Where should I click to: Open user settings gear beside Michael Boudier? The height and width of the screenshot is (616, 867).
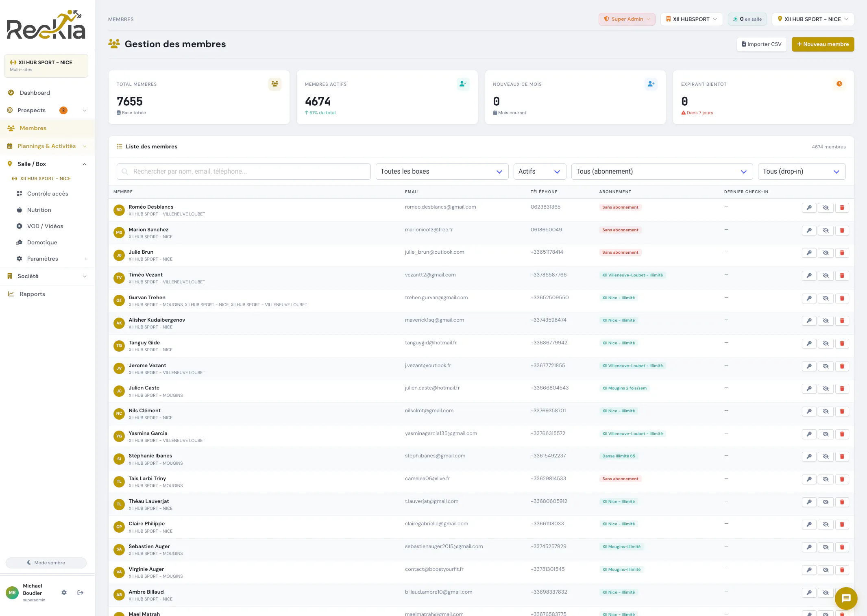coord(64,593)
